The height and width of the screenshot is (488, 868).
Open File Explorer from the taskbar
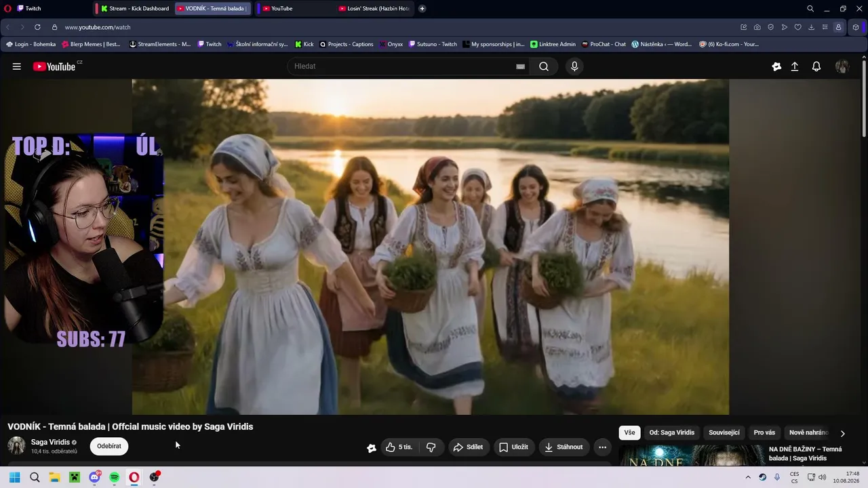click(54, 477)
